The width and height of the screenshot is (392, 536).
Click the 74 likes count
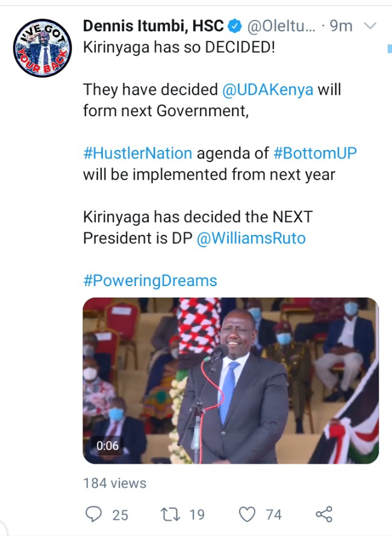[x=274, y=515]
